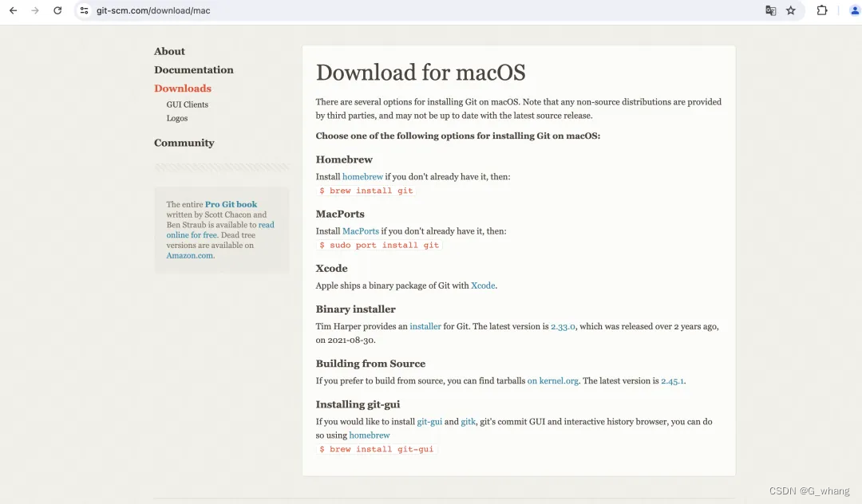
Task: Click the 2.33.0 version link
Action: pyautogui.click(x=563, y=326)
